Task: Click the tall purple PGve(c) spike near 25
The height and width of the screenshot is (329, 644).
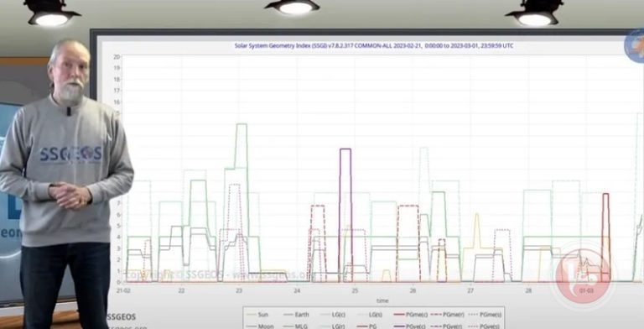Action: point(345,214)
